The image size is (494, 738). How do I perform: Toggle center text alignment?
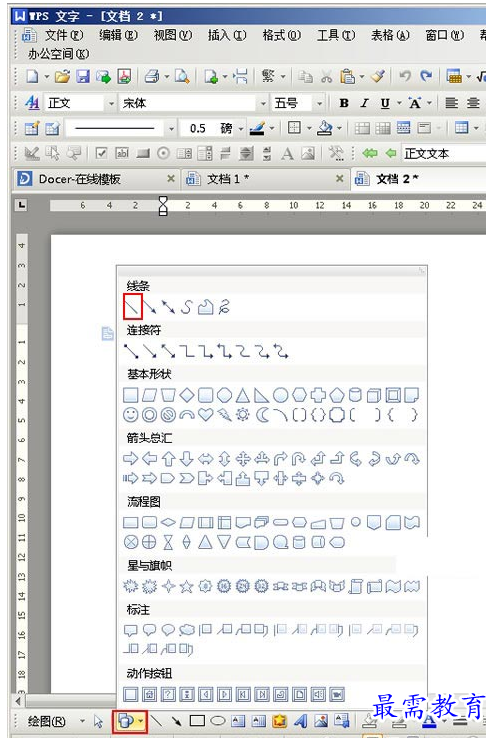click(x=473, y=103)
